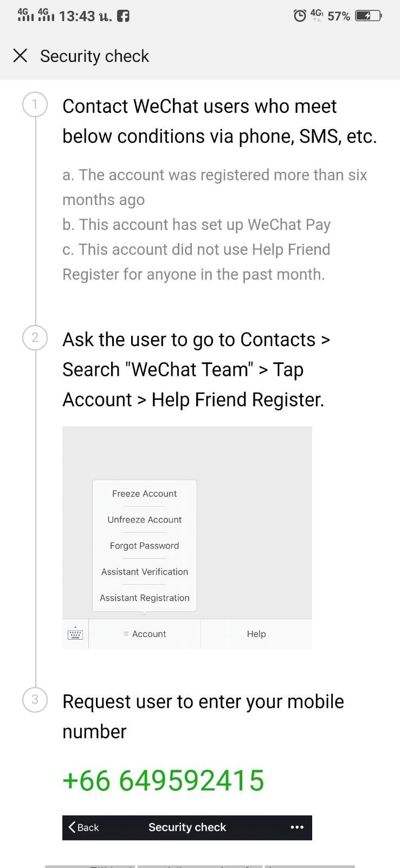Choose Forgot Password option
The image size is (400, 868).
(x=144, y=546)
